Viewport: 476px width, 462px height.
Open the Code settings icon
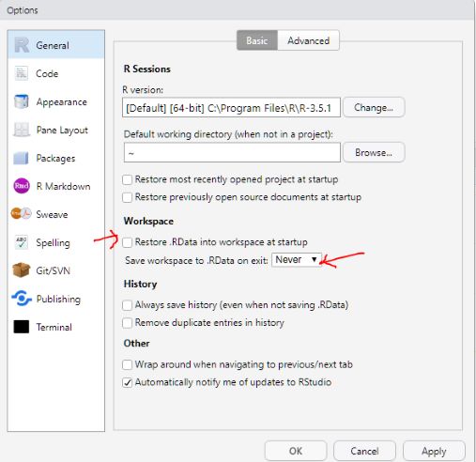click(x=22, y=73)
